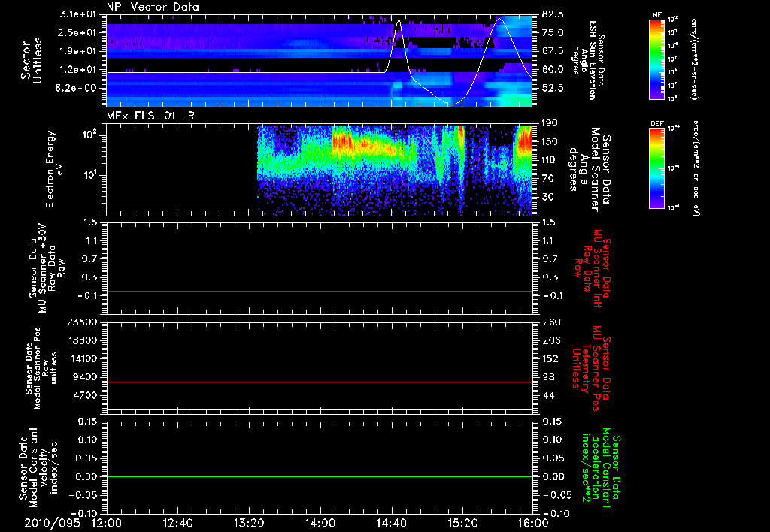The height and width of the screenshot is (532, 770).
Task: Click the '98' telemetry tick label
Action: click(x=547, y=377)
